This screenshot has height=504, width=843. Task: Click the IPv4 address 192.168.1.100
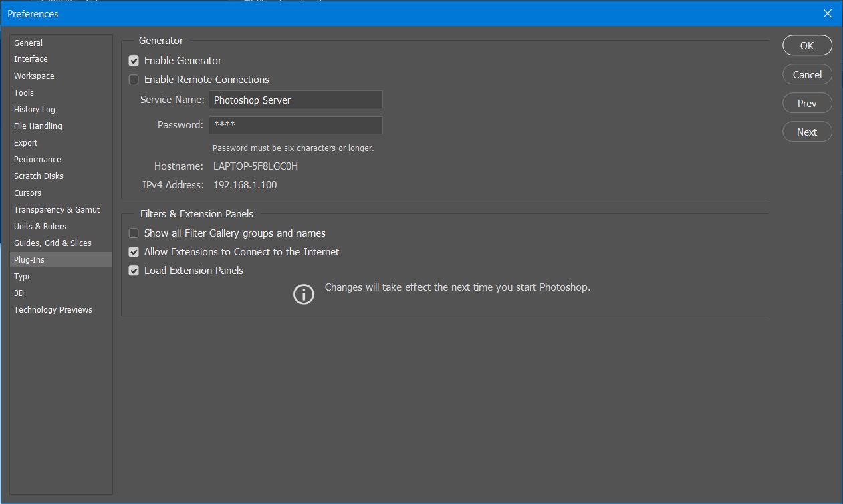pos(245,185)
